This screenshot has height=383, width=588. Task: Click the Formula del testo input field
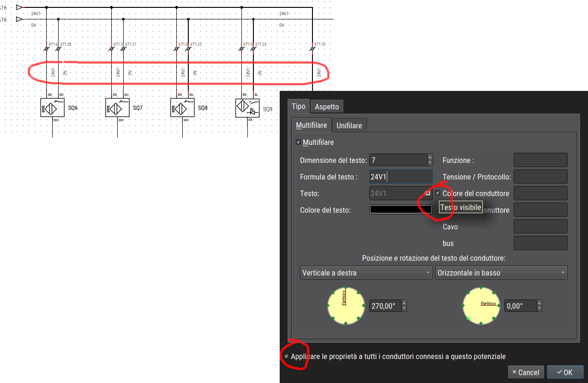coord(401,177)
